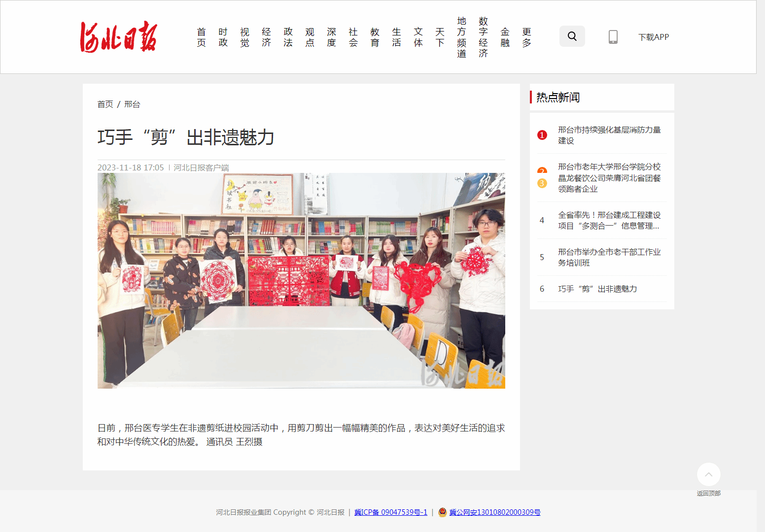Select the 时政 navigation item
The image size is (765, 532).
[x=223, y=37]
